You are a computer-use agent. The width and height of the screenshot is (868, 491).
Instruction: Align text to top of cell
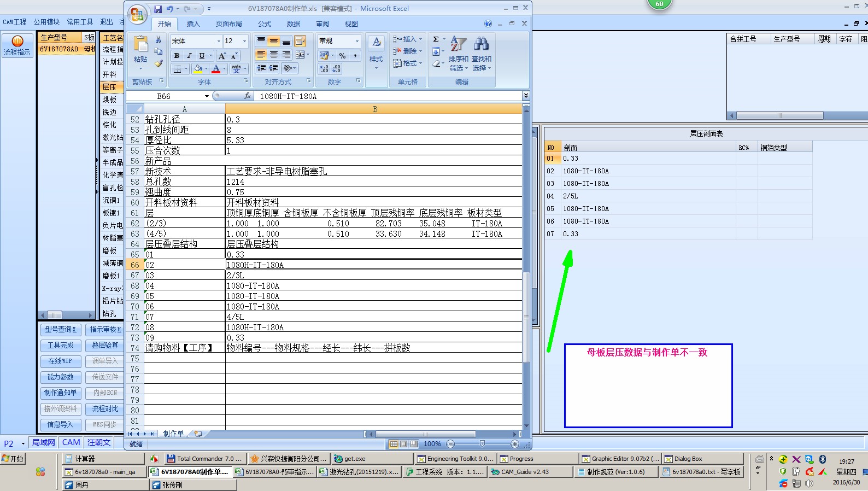coord(261,41)
